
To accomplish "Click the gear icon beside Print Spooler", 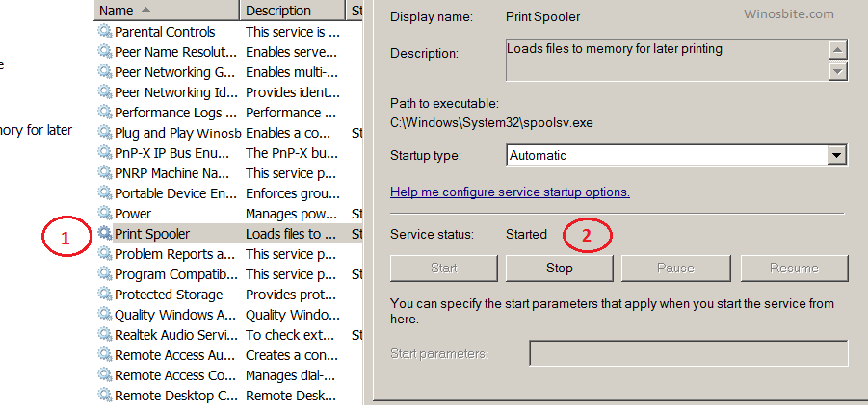I will coord(104,234).
